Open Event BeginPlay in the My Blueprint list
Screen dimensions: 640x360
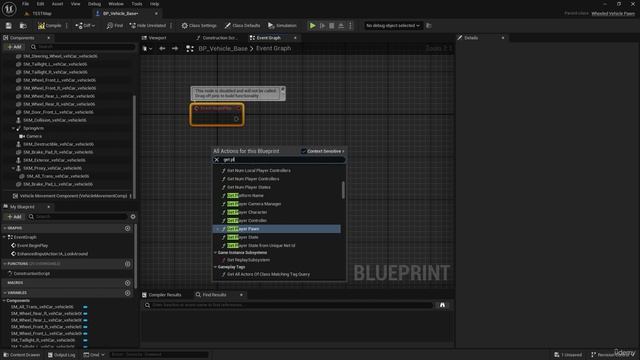[x=32, y=246]
